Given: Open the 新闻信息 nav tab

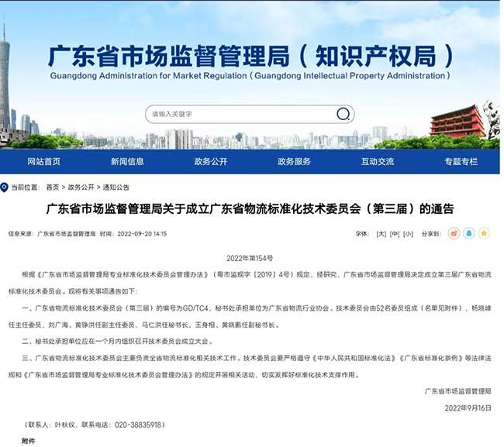Looking at the screenshot, I should (x=127, y=161).
